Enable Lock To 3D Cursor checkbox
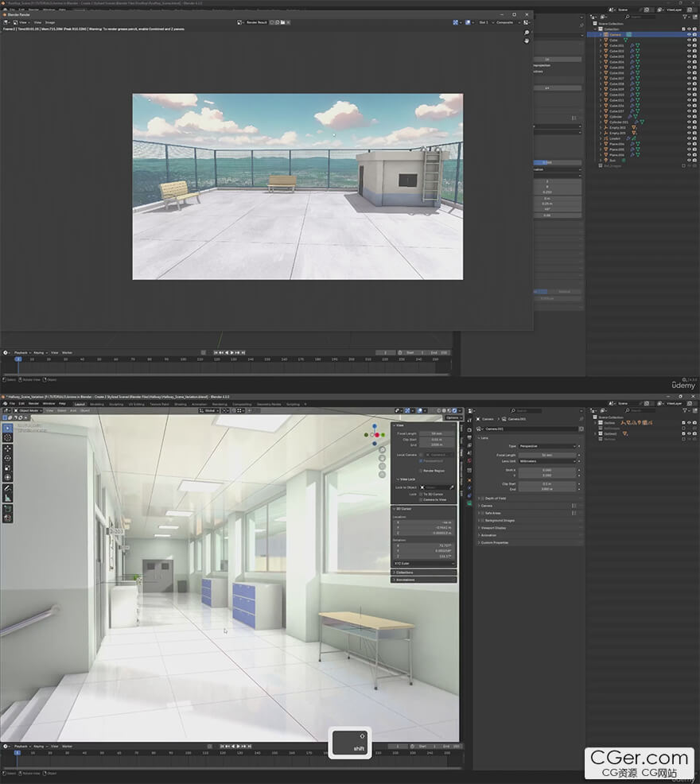 tap(421, 494)
